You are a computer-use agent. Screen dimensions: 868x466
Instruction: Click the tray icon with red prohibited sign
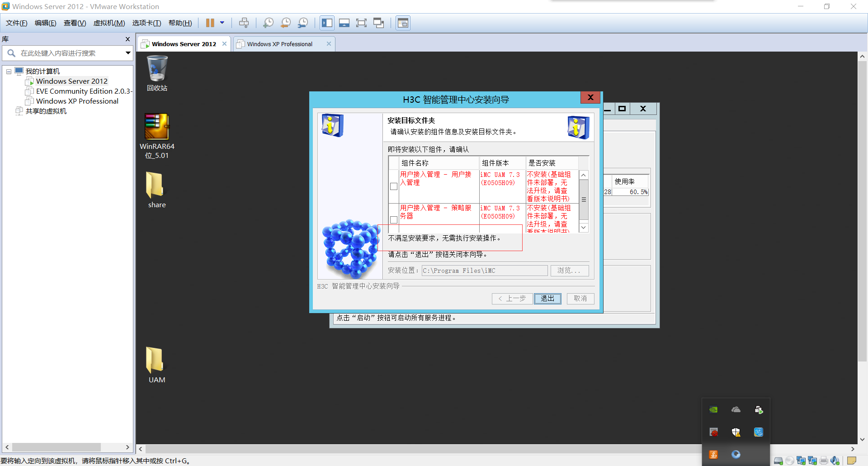click(x=713, y=432)
